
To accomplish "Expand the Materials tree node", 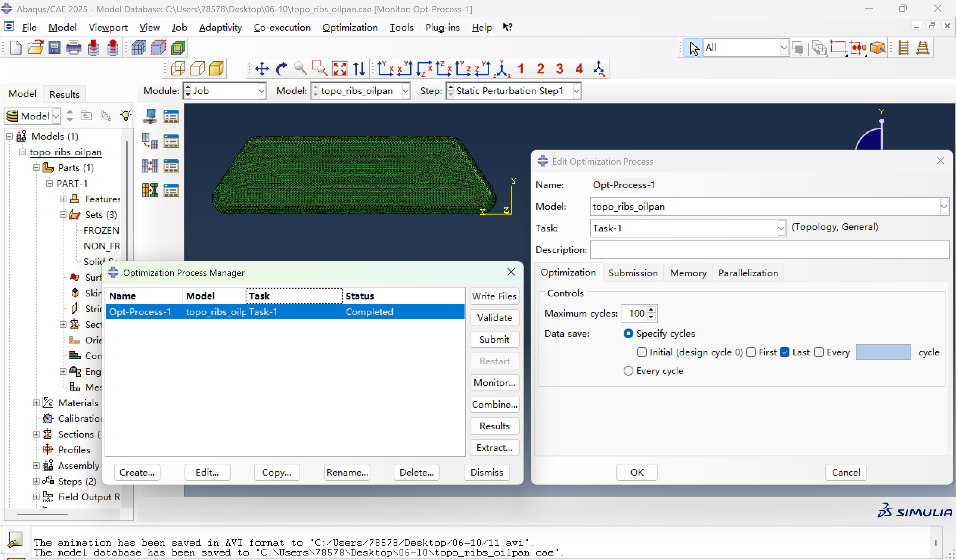I will pos(36,403).
